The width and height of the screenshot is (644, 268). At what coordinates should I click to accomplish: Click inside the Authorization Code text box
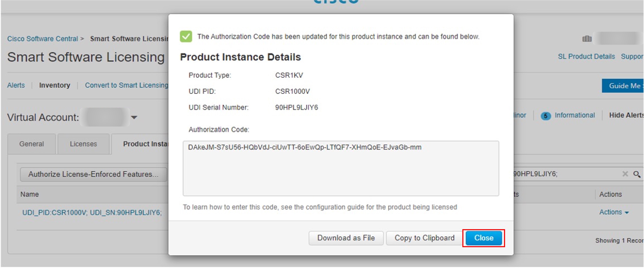[x=341, y=168]
